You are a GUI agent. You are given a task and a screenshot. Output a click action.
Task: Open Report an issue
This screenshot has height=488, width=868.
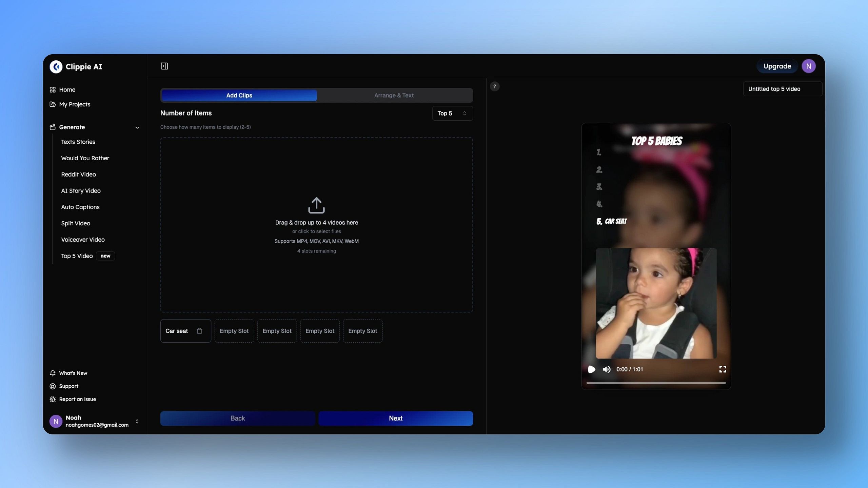tap(77, 399)
